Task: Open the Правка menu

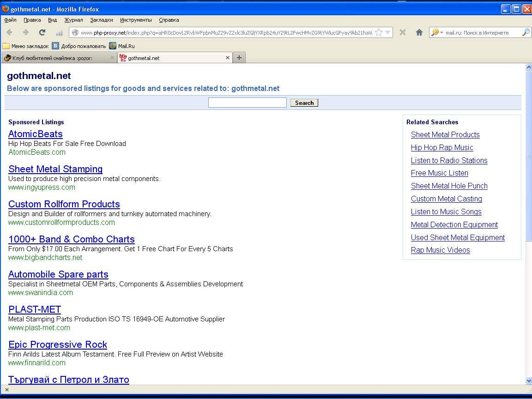Action: [x=32, y=20]
